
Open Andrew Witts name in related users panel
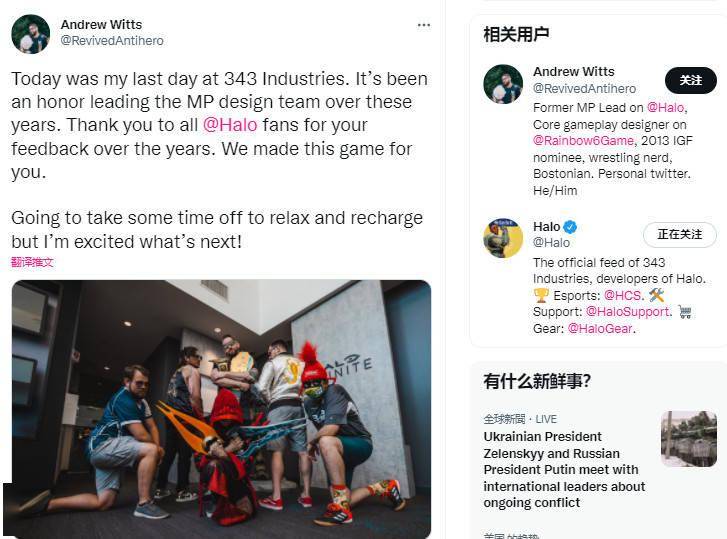[574, 71]
